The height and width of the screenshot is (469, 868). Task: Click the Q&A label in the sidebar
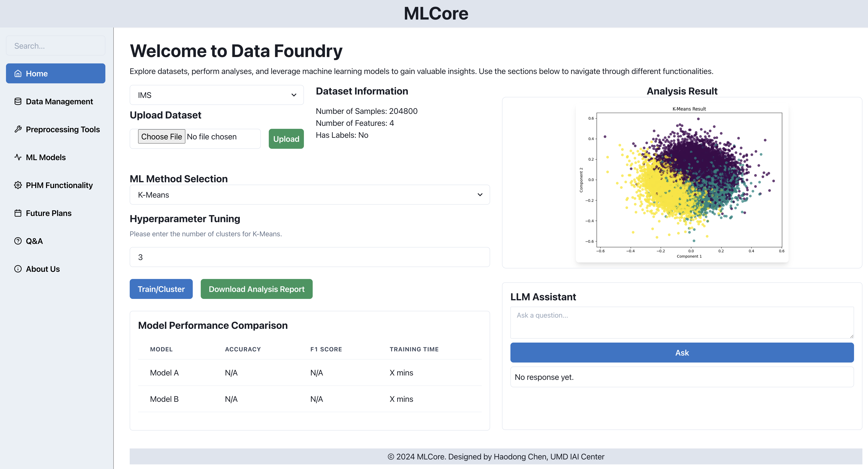coord(34,241)
